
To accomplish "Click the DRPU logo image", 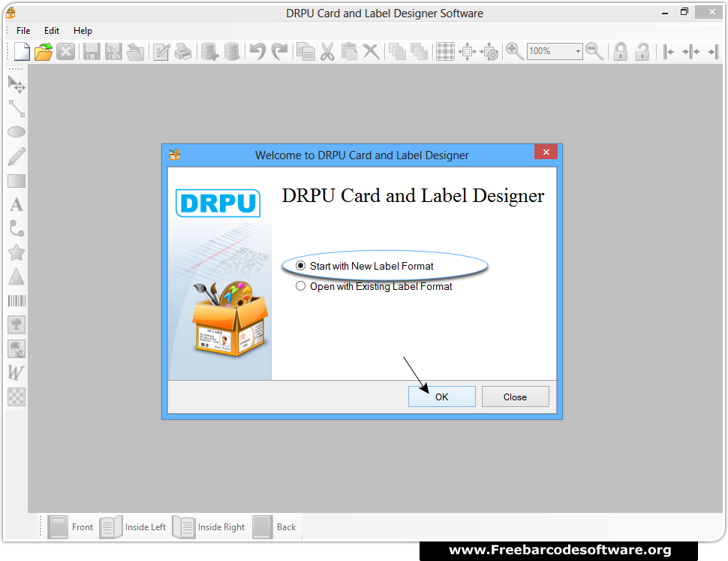I will coord(218,203).
